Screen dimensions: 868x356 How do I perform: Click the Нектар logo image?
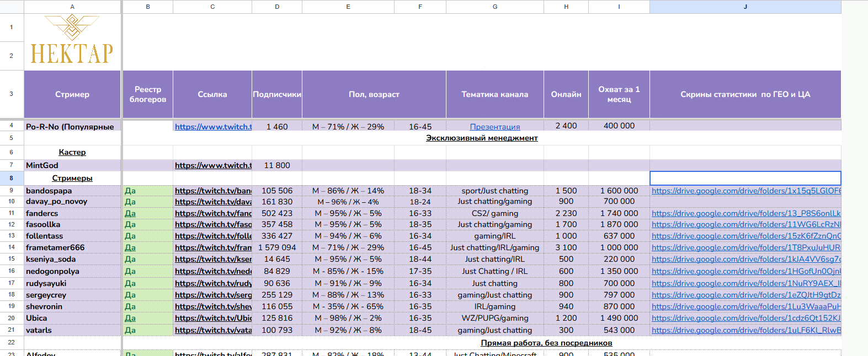click(72, 39)
